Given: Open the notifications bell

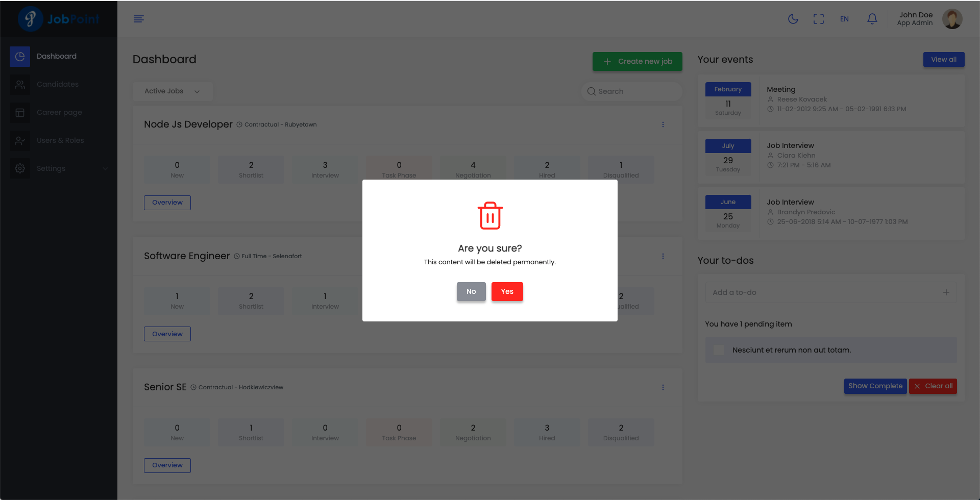Looking at the screenshot, I should [872, 19].
